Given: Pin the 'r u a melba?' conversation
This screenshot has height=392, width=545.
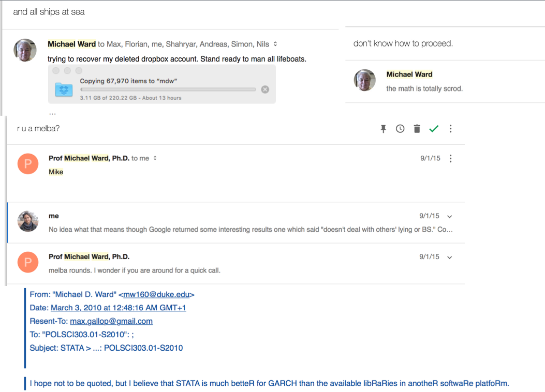Looking at the screenshot, I should tap(383, 129).
